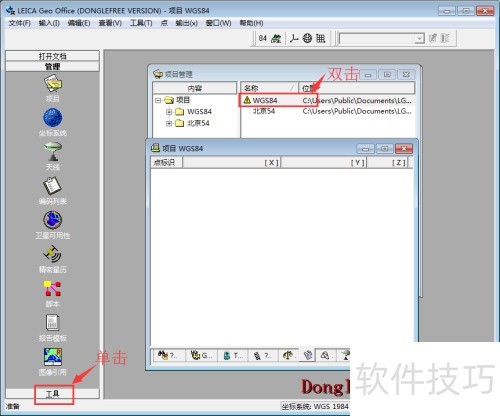Click the 工具 panel button at sidebar bottom
Viewport: 500px width, 416px height.
53,394
